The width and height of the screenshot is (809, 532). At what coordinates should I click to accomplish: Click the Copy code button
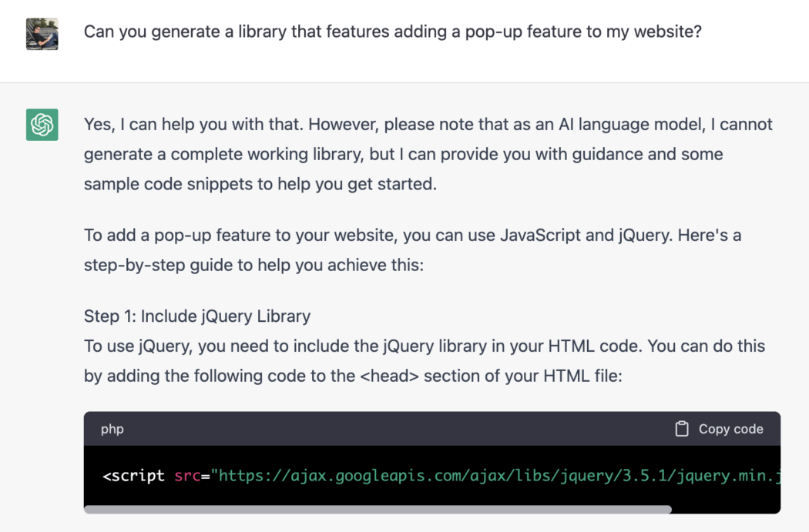(x=718, y=429)
